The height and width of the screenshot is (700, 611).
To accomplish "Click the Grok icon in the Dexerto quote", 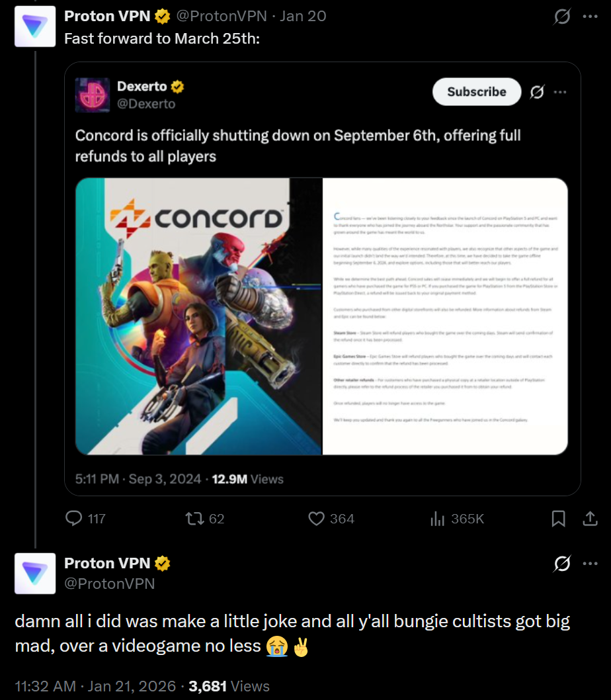I will coord(537,92).
